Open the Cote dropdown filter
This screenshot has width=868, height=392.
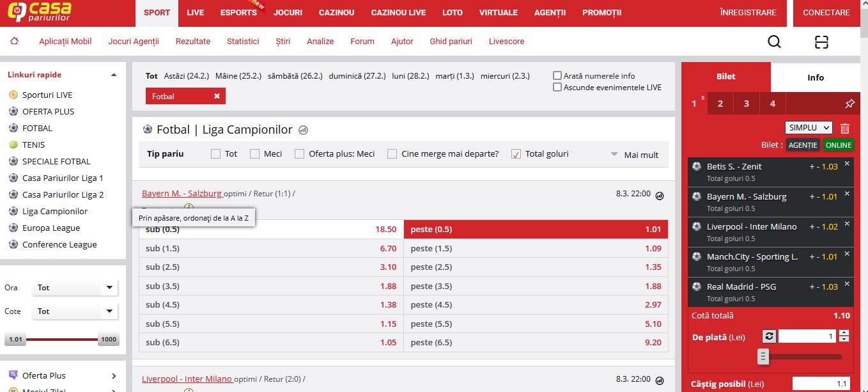[x=75, y=311]
